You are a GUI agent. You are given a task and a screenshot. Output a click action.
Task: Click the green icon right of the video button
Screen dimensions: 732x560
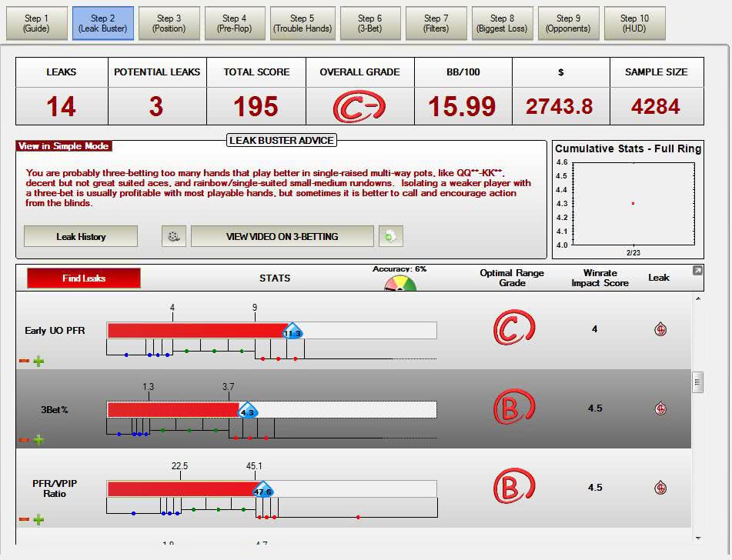click(390, 237)
